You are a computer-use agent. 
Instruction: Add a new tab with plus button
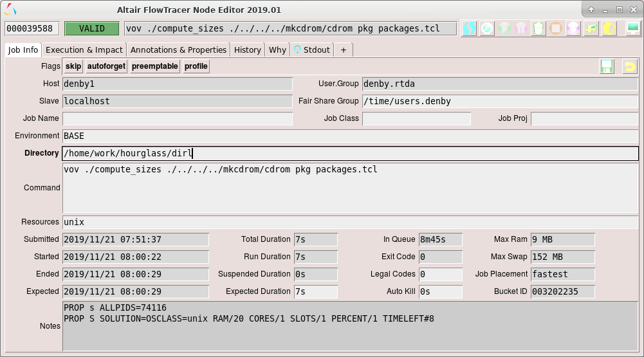(344, 50)
